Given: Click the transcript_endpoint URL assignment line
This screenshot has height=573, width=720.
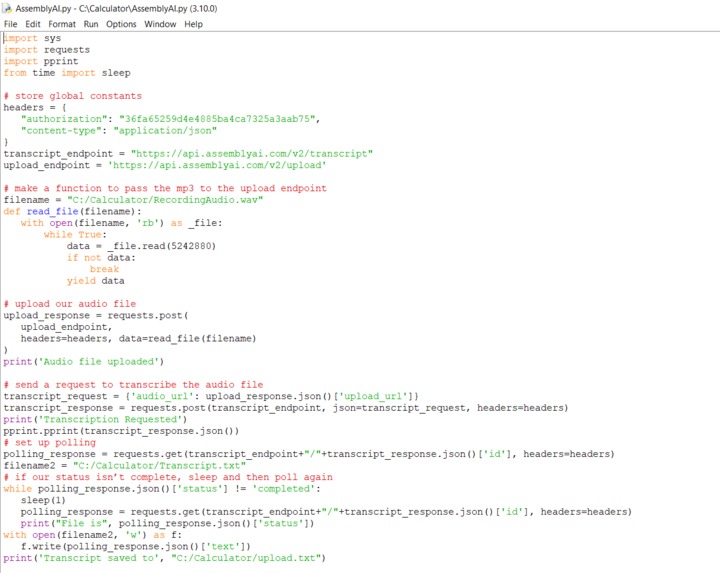Looking at the screenshot, I should coord(188,153).
